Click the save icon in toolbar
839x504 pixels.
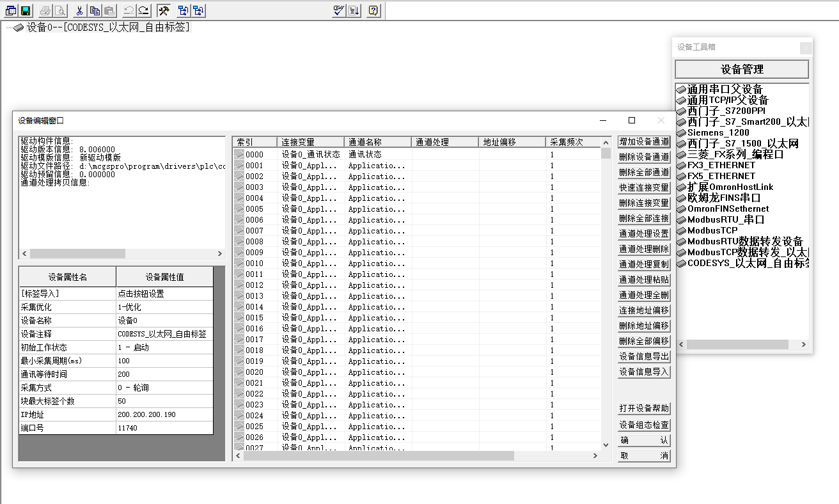click(26, 10)
